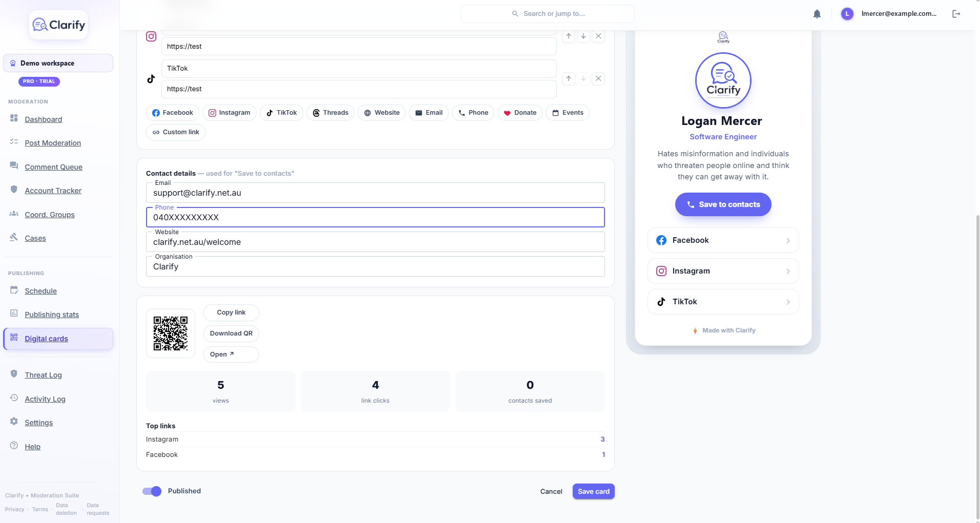The width and height of the screenshot is (980, 523).
Task: Navigate to Threat Log
Action: point(43,375)
